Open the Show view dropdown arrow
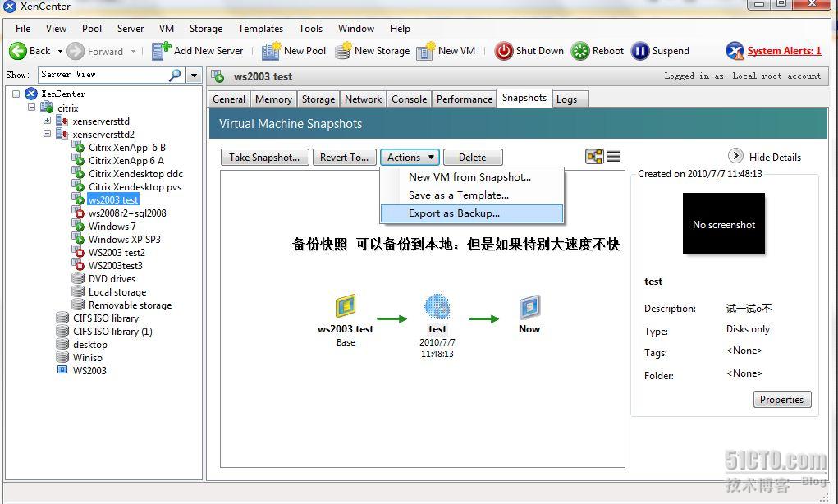This screenshot has height=504, width=838. click(x=194, y=75)
